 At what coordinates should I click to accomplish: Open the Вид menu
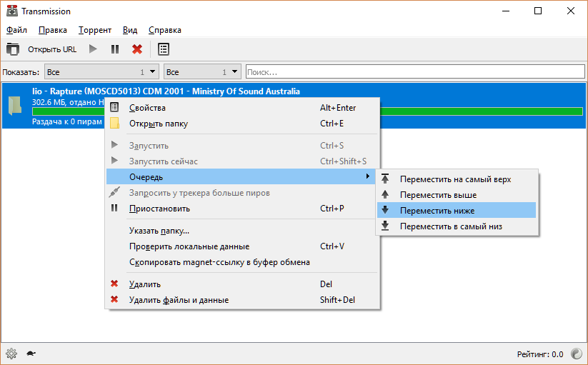pyautogui.click(x=130, y=30)
